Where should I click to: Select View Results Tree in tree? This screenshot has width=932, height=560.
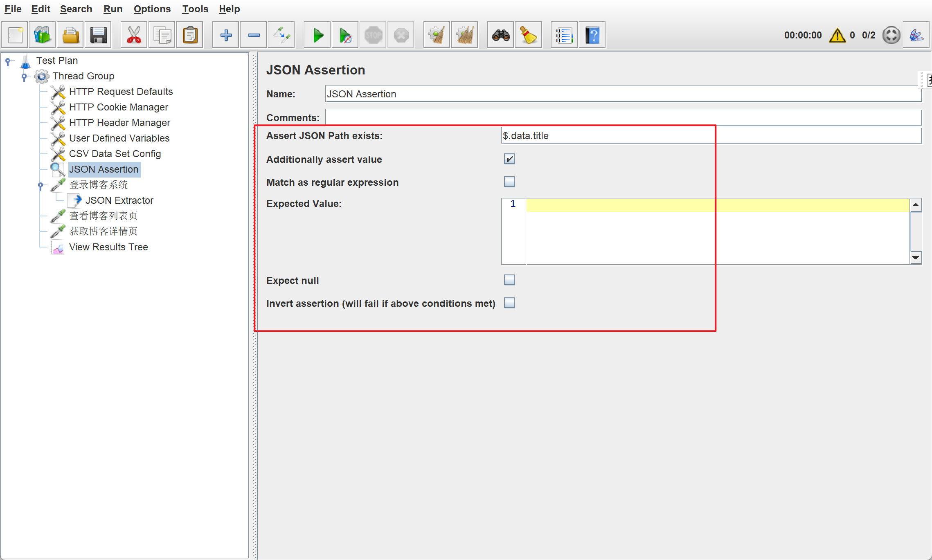tap(108, 247)
